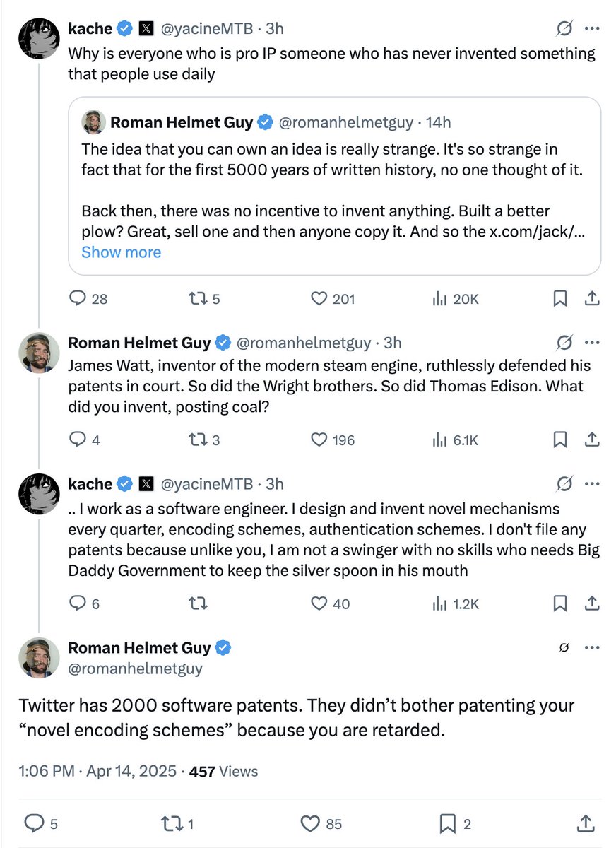Open Grok icon on kache's top tweet
616x848 pixels.
pos(564,28)
